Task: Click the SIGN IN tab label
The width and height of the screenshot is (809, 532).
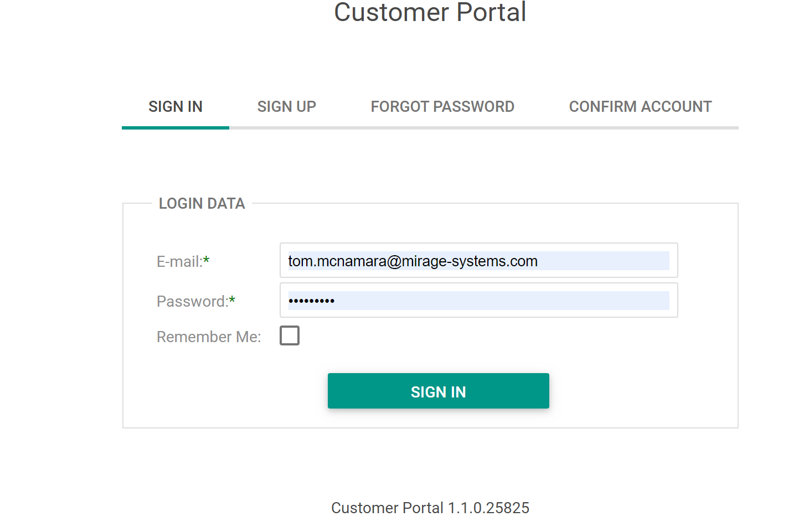Action: 175,106
